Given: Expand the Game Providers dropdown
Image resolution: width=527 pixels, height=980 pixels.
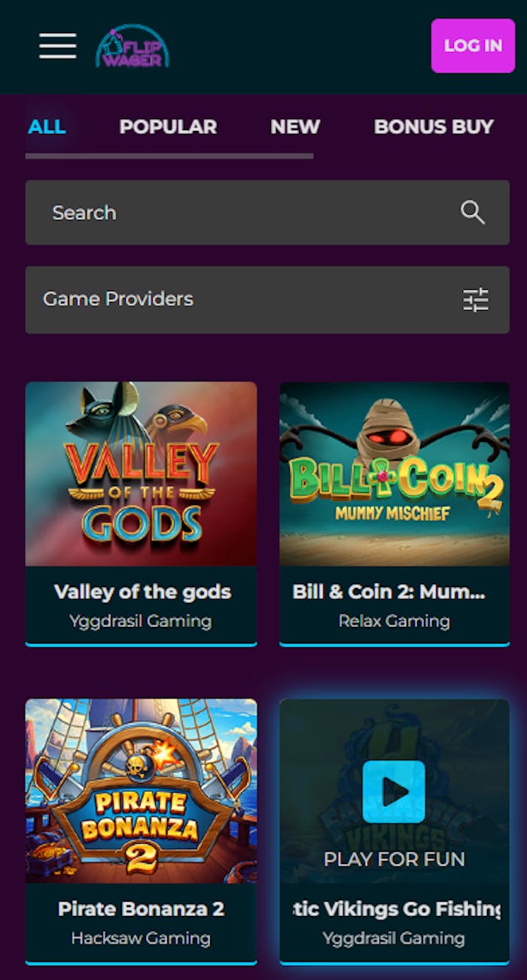Looking at the screenshot, I should (267, 300).
